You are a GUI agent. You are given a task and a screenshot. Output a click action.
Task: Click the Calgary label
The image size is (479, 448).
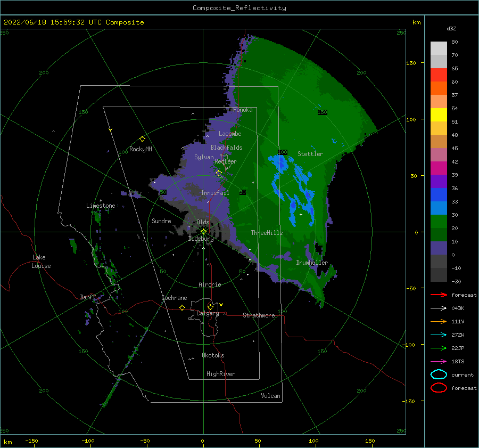tap(208, 313)
